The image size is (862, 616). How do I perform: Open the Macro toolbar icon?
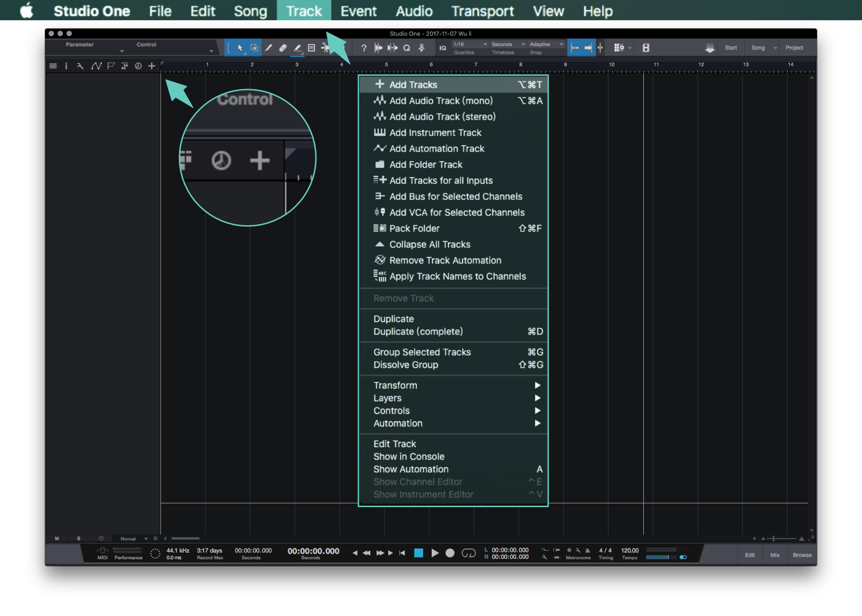coord(421,48)
